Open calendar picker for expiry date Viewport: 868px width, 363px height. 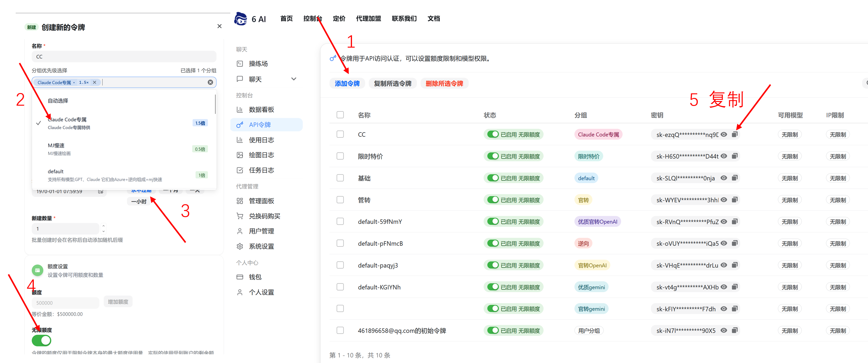100,191
